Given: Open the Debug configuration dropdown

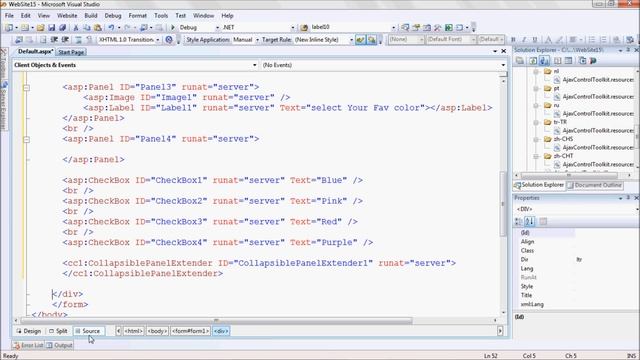Looking at the screenshot, I should pos(217,28).
